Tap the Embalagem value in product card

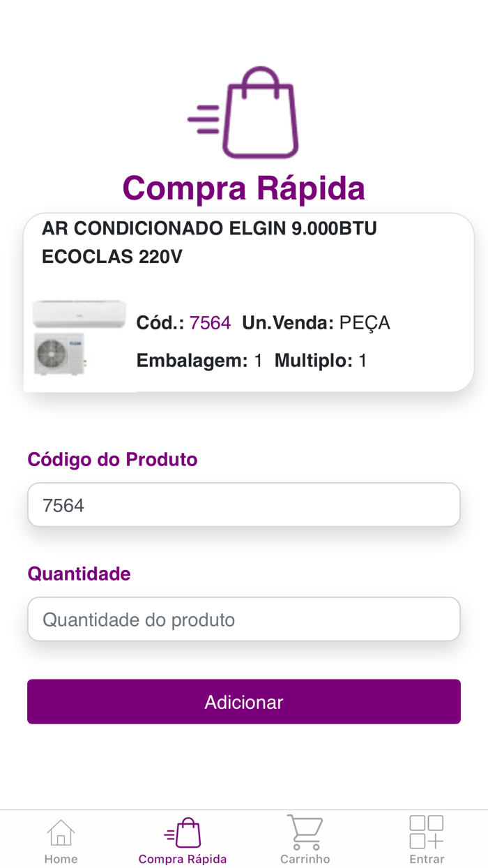point(258,361)
